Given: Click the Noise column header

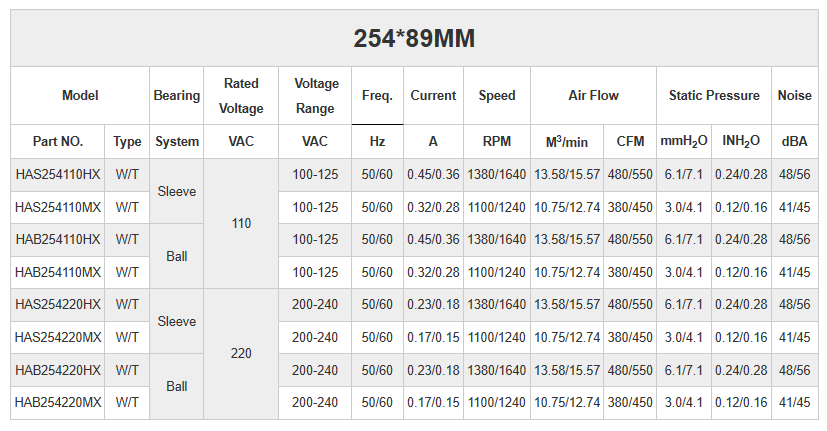Looking at the screenshot, I should point(795,96).
